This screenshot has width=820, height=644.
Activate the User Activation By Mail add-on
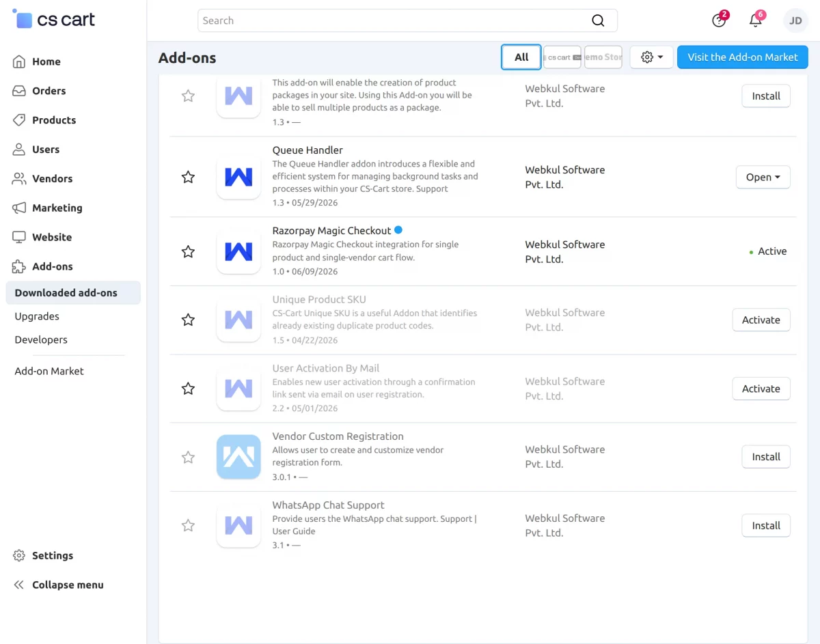click(761, 389)
